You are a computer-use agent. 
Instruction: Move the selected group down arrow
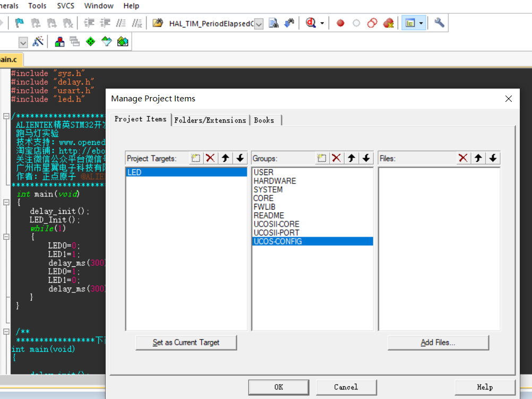tap(366, 158)
